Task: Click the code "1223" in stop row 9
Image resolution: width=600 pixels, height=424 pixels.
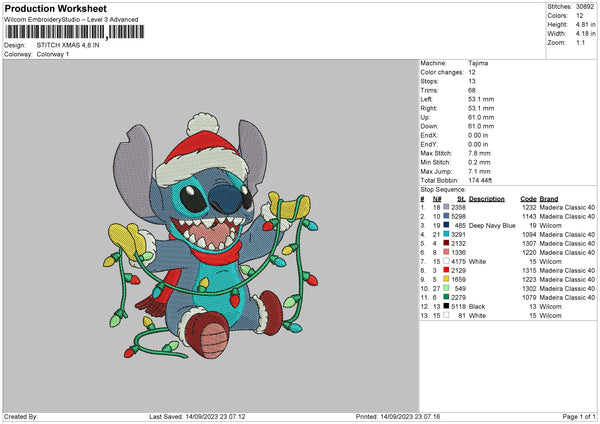Action: point(529,279)
